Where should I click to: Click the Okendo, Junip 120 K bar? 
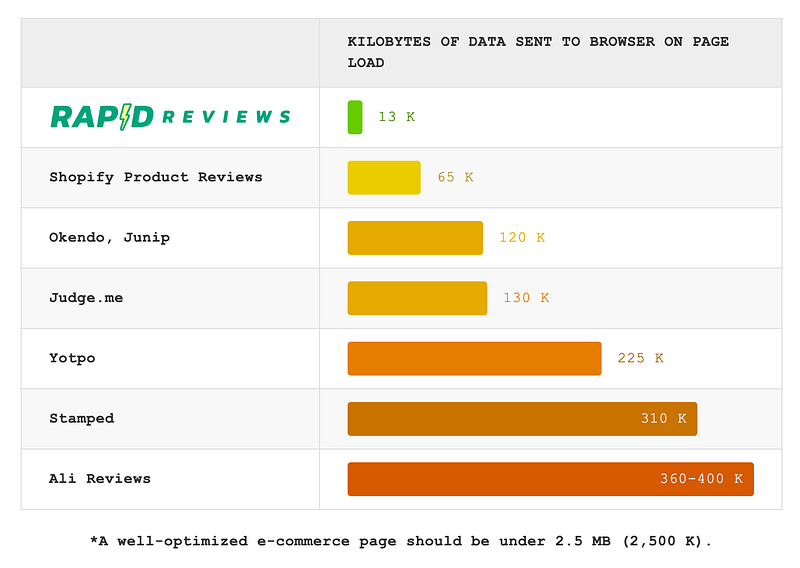click(415, 238)
